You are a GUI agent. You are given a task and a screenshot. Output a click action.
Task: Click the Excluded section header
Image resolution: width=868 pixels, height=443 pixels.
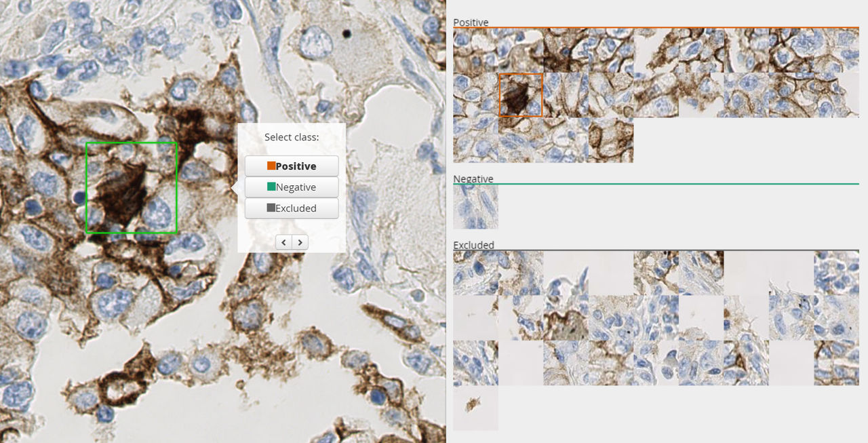coord(473,245)
